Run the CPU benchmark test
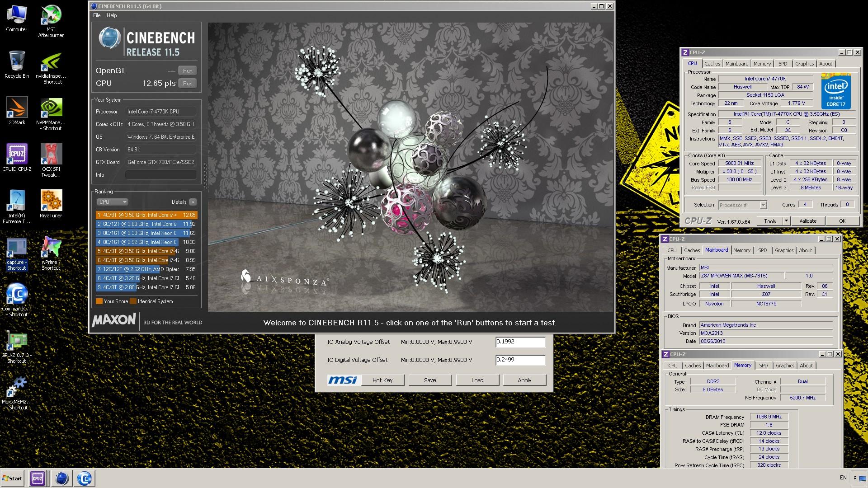 pyautogui.click(x=188, y=84)
